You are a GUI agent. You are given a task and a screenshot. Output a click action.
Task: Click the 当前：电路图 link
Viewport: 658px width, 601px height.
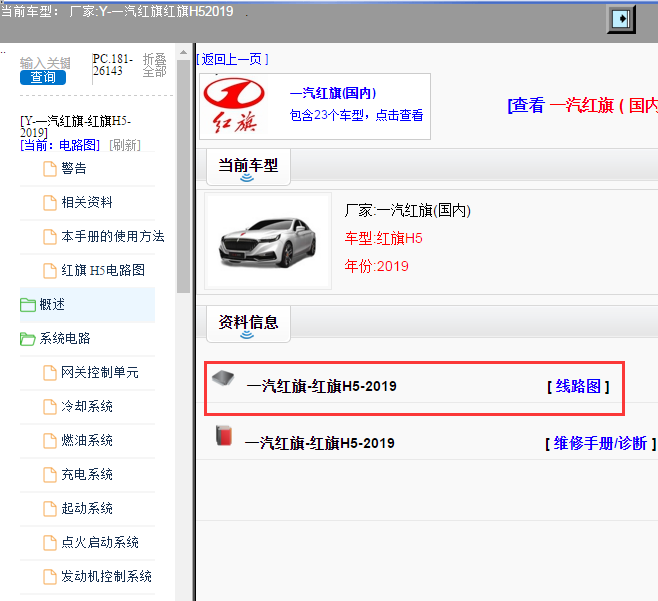click(60, 145)
